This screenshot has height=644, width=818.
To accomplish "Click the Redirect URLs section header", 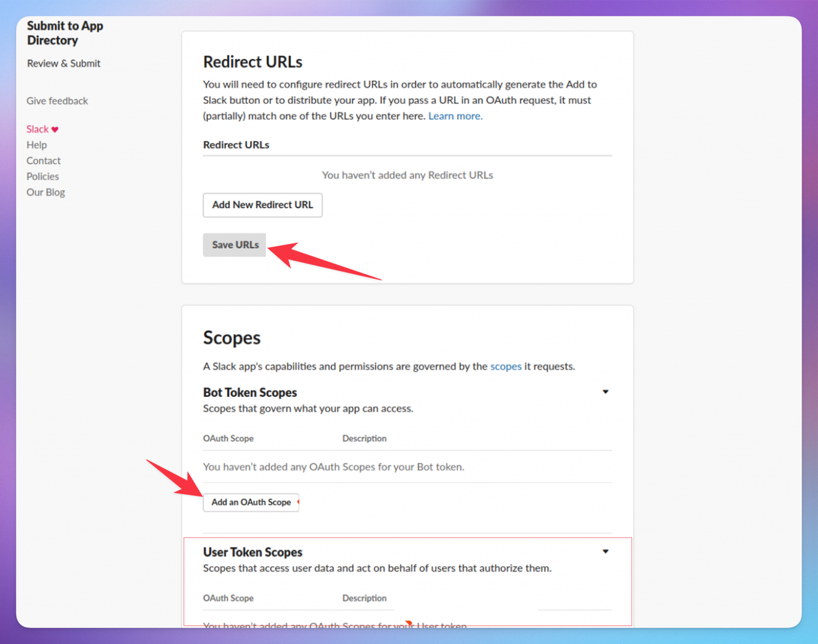I will pyautogui.click(x=252, y=61).
